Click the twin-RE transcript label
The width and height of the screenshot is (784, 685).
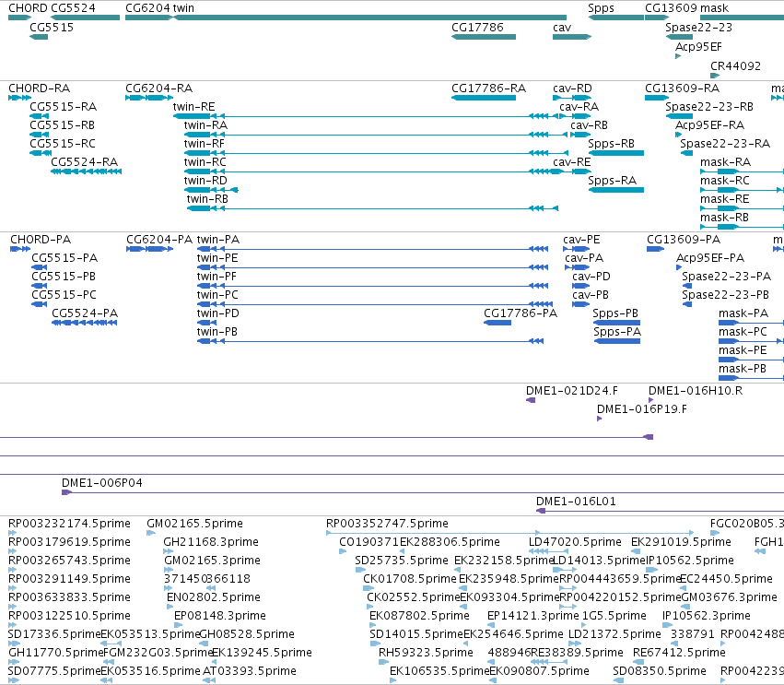(x=194, y=107)
